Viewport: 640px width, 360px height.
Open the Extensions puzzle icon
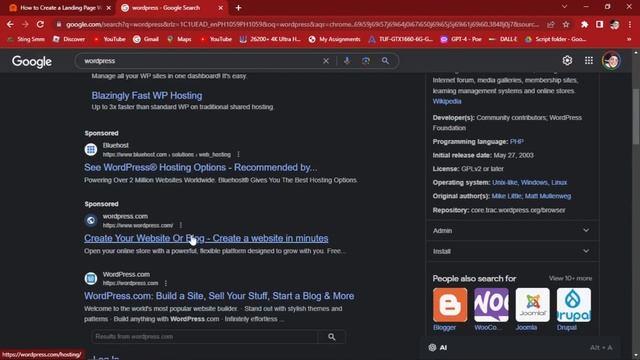[584, 24]
